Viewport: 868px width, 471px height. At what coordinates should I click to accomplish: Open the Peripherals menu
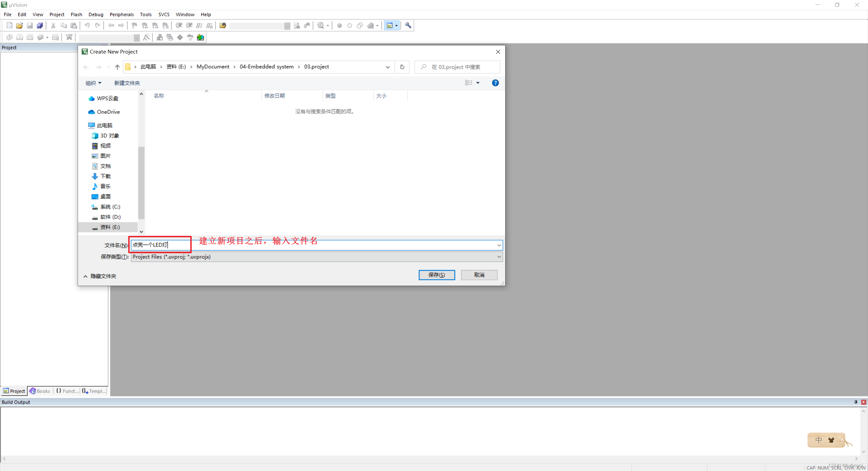pyautogui.click(x=122, y=15)
